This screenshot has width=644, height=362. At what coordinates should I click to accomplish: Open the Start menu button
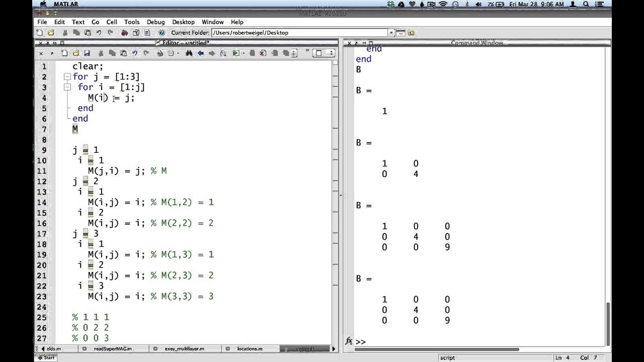click(x=46, y=357)
